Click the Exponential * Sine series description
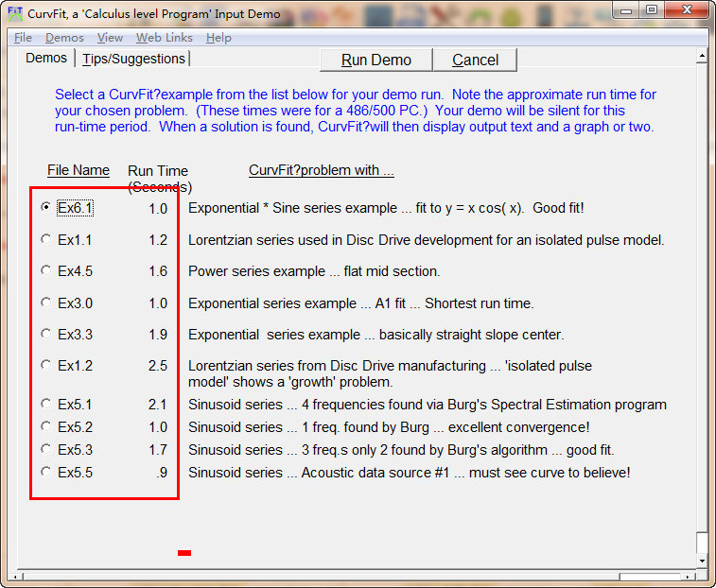The width and height of the screenshot is (716, 588). [386, 208]
